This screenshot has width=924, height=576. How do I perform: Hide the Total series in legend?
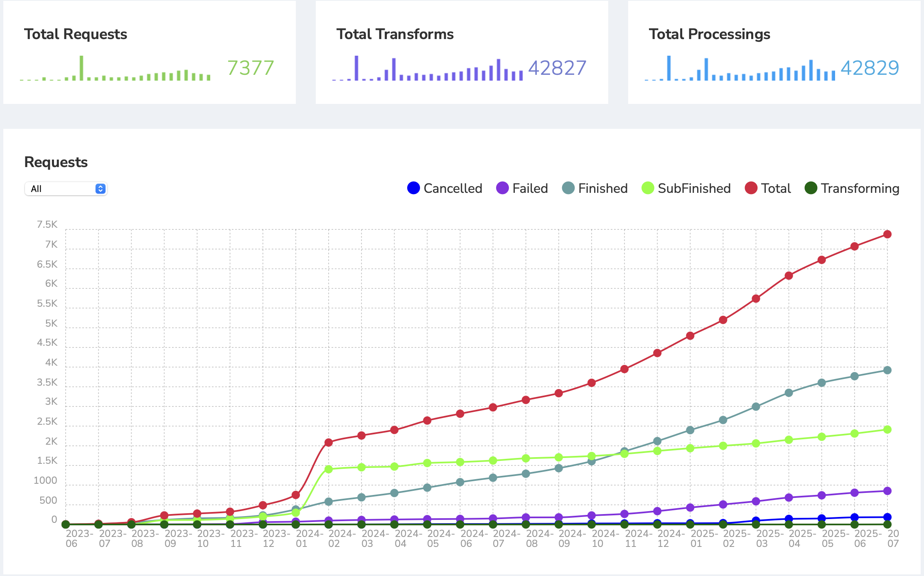tap(751, 188)
